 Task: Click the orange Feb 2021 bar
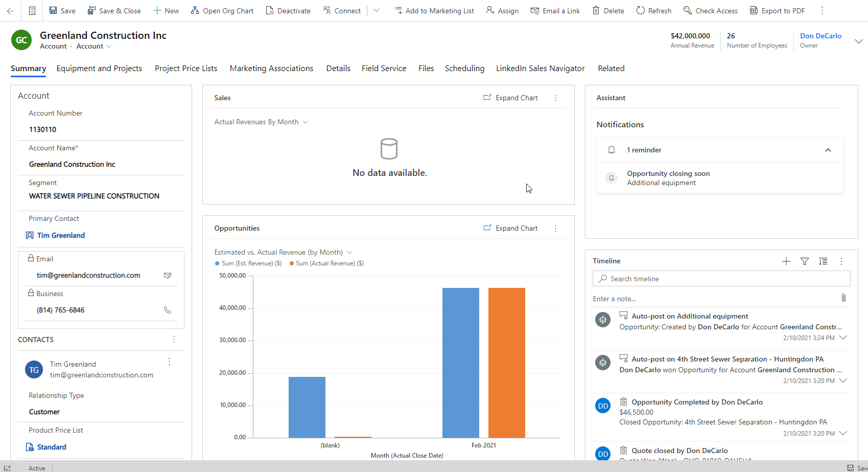click(507, 363)
